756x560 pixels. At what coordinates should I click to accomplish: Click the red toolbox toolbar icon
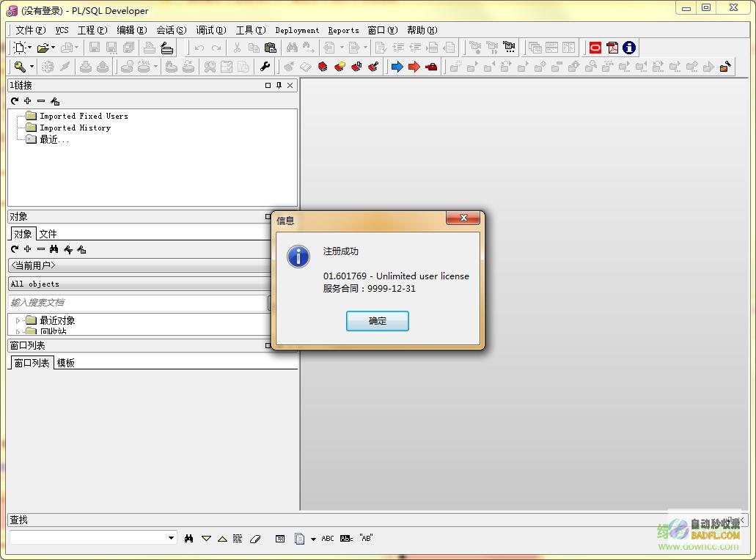(431, 67)
